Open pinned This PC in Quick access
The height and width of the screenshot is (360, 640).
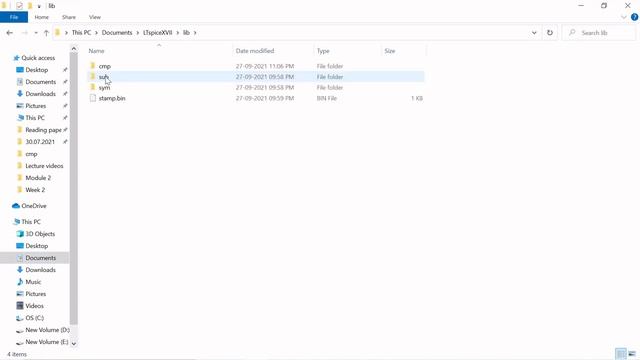[x=35, y=118]
